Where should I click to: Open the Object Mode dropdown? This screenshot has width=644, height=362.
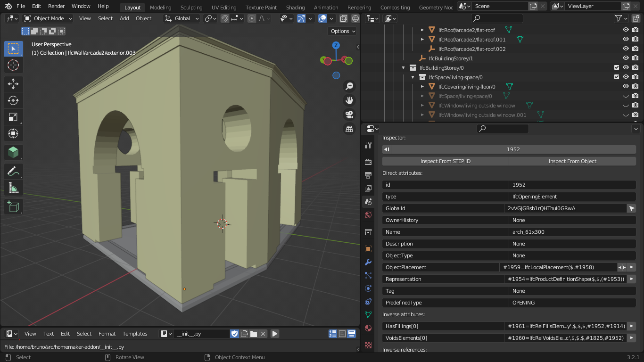tap(48, 18)
